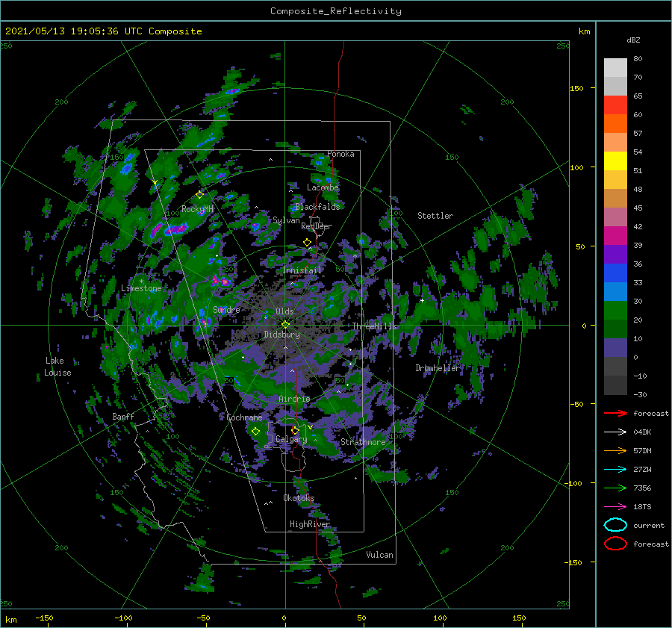672x628 pixels.
Task: Click the Banff label
Action: pos(123,416)
